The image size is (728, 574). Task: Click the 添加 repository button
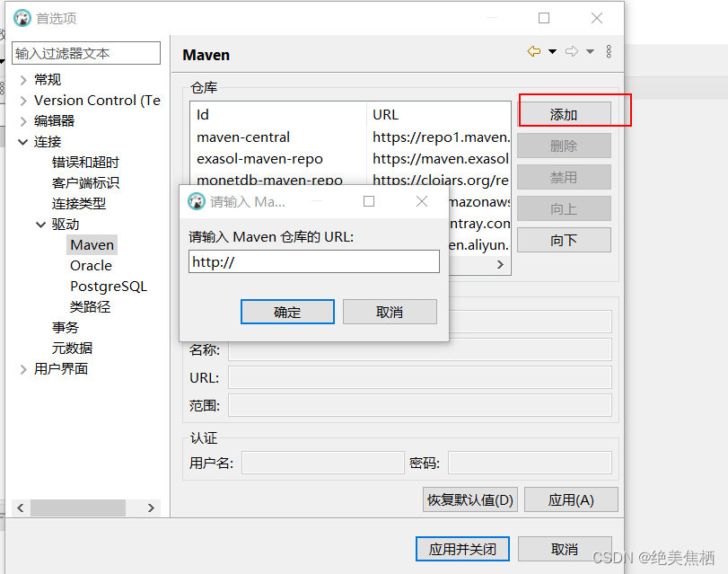(x=564, y=115)
